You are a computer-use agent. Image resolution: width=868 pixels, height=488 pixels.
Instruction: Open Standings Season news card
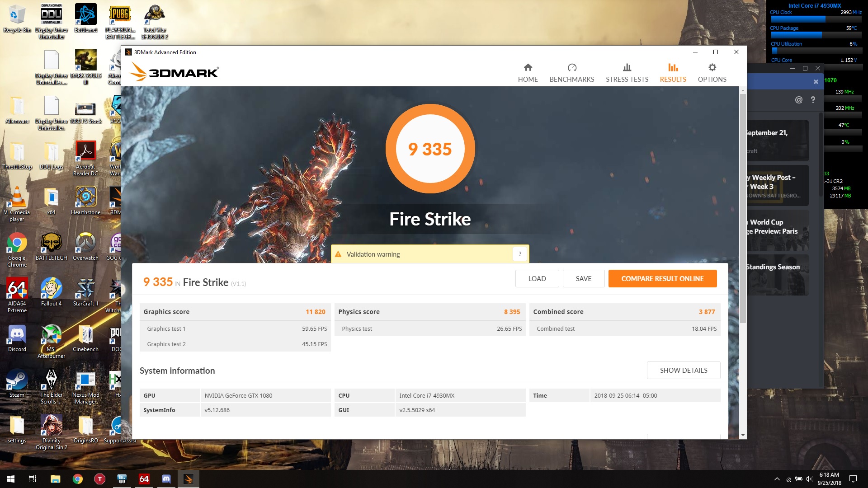tap(777, 275)
